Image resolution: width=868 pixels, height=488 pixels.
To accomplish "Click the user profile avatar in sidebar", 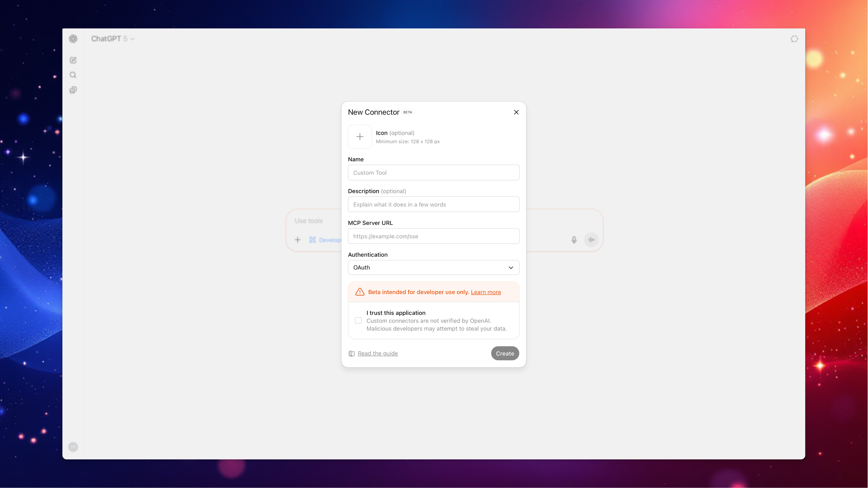I will point(73,447).
